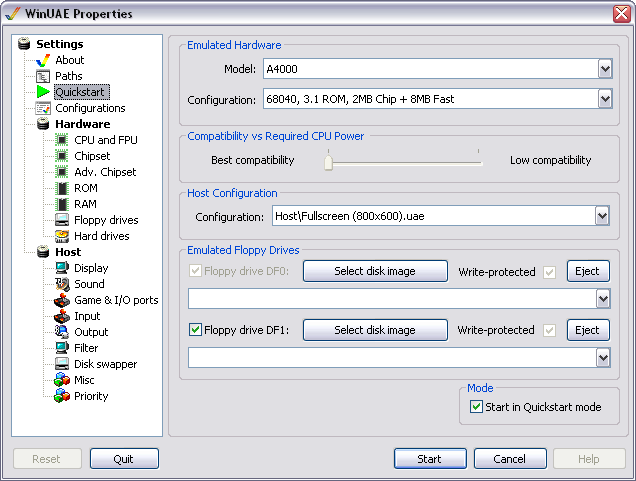Toggle DF0 Write-protected checkbox

click(550, 272)
